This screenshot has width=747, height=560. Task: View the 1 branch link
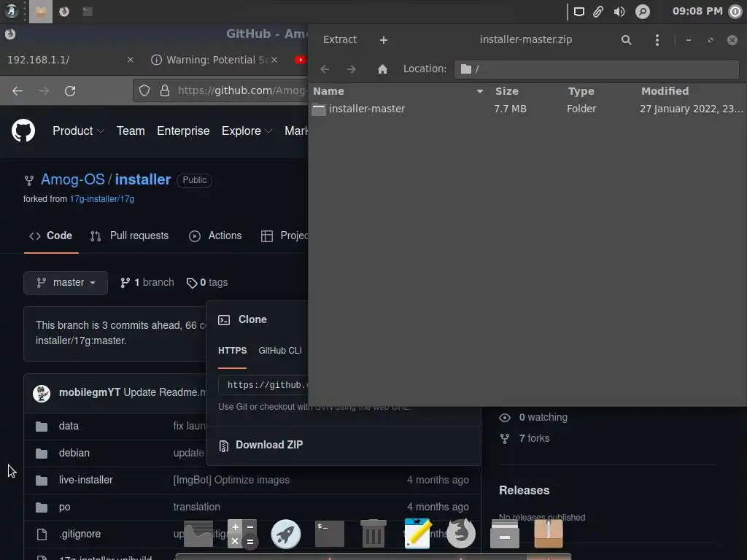click(x=147, y=283)
